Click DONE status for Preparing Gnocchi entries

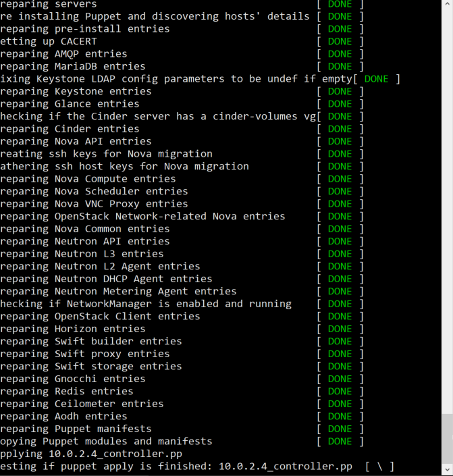tap(340, 379)
